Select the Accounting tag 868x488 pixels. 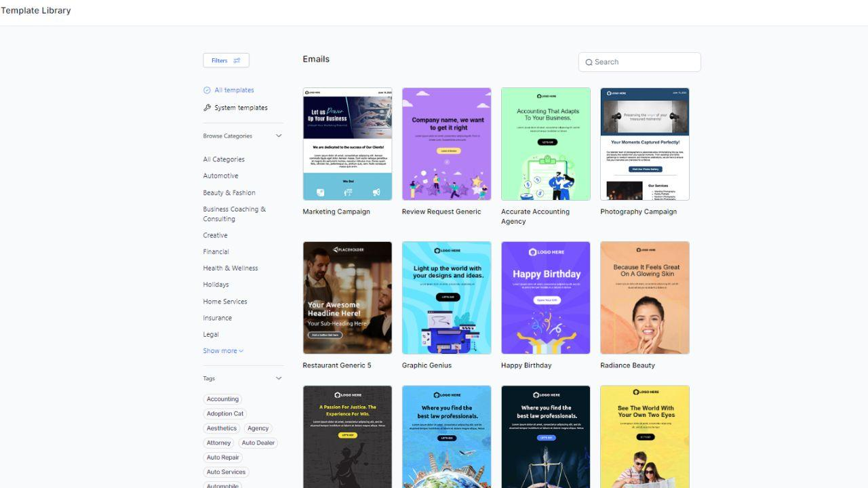click(222, 399)
